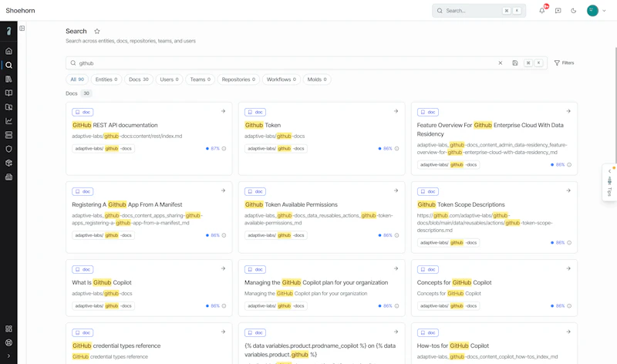
Task: Open the library books sidebar icon
Action: click(8, 79)
